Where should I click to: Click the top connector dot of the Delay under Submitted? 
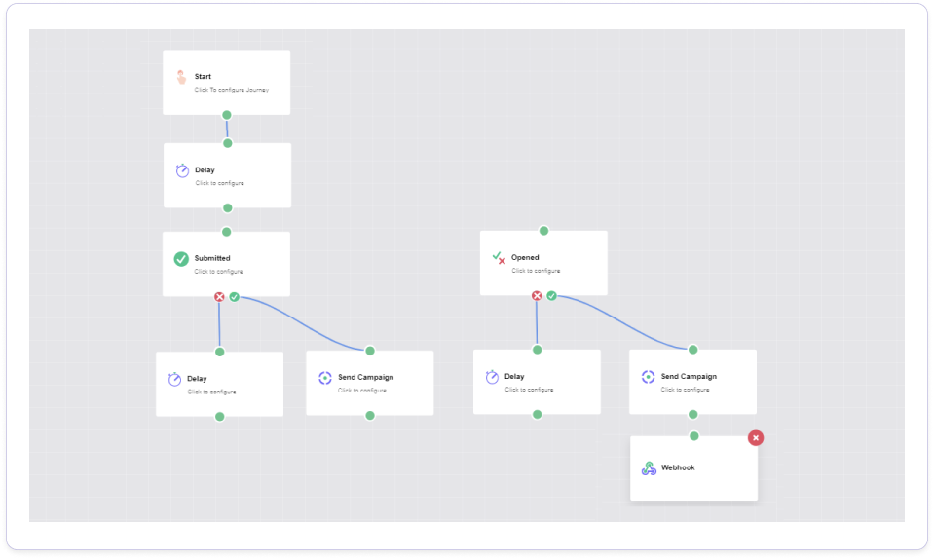click(220, 353)
